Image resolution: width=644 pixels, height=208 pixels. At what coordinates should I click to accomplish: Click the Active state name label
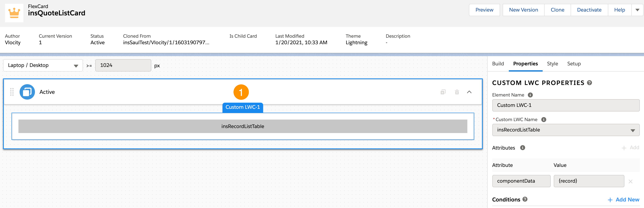pos(47,92)
